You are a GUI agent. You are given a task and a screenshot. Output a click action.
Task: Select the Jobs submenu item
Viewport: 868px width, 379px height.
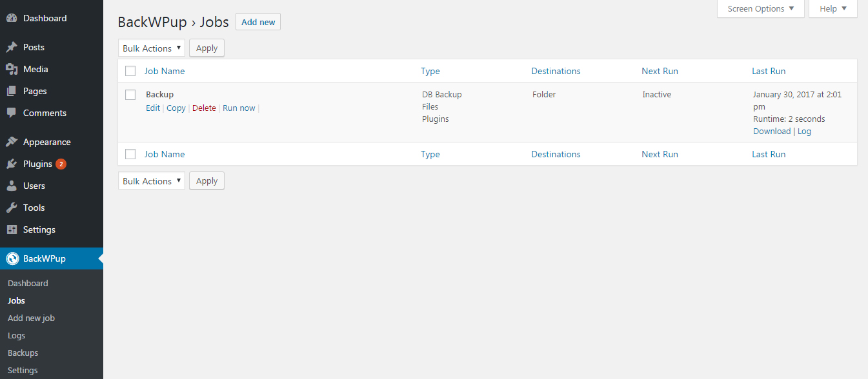click(x=16, y=300)
